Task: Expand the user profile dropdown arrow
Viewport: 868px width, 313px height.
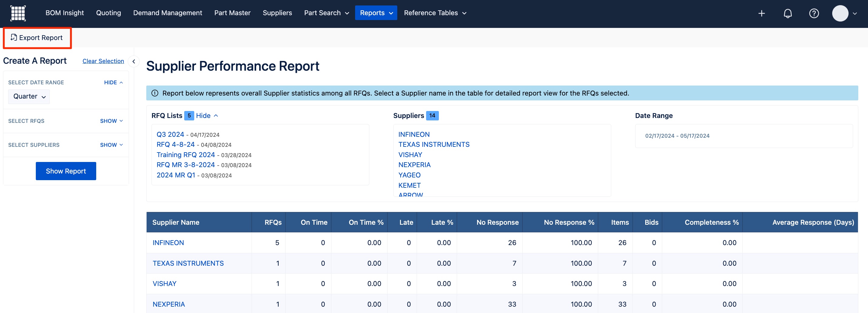Action: [855, 13]
